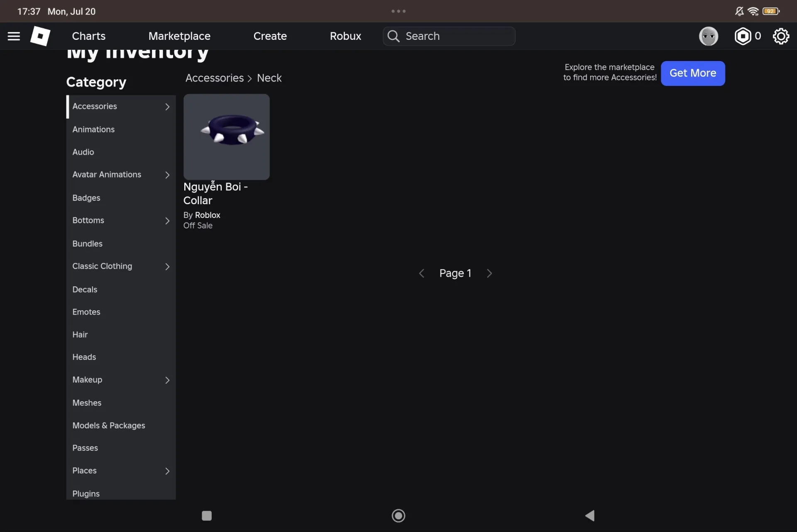Viewport: 797px width, 532px height.
Task: Tap the Android home circle button
Action: pyautogui.click(x=398, y=515)
